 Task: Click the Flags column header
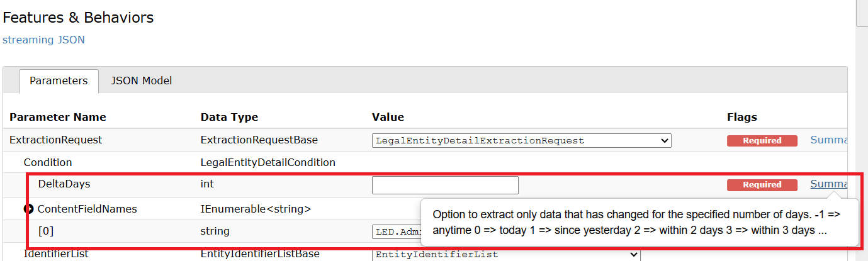741,117
